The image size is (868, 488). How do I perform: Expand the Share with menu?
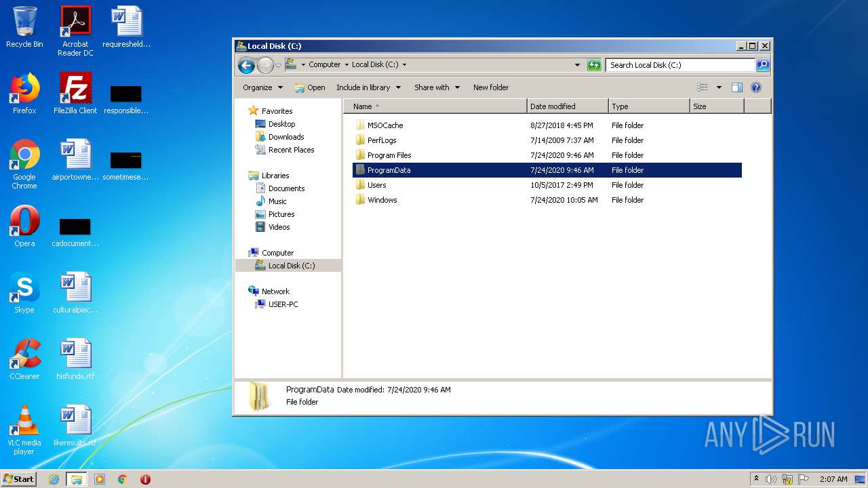437,87
